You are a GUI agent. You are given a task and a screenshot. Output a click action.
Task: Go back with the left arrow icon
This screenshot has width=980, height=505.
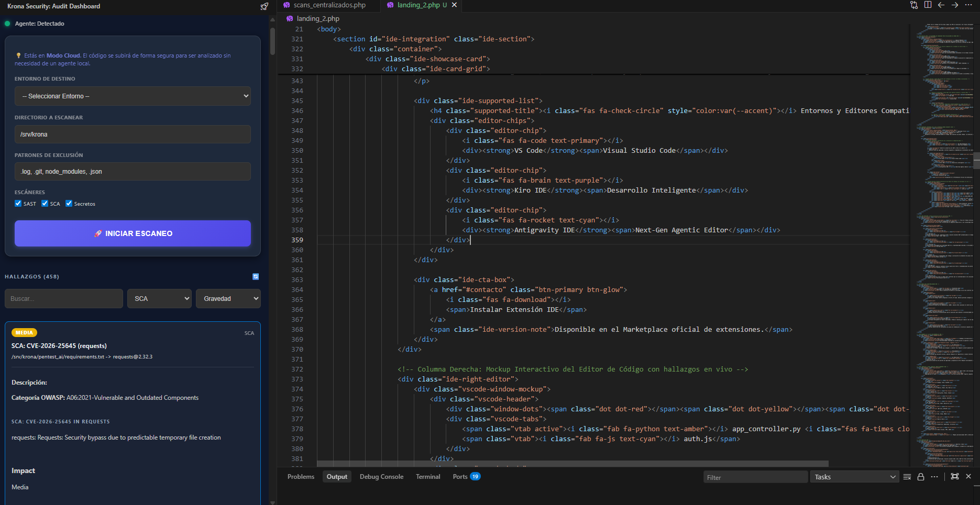click(941, 5)
